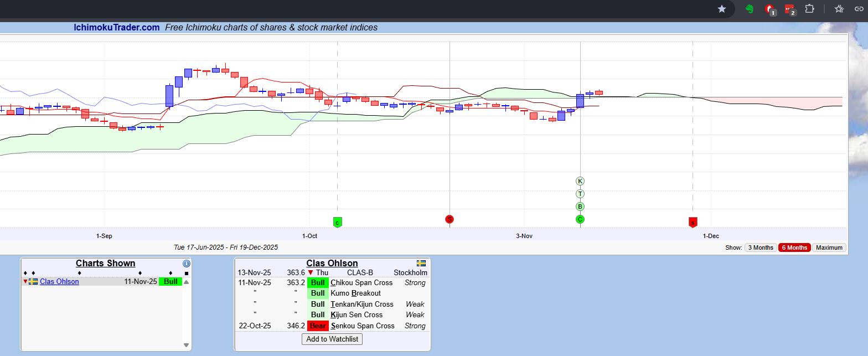The height and width of the screenshot is (356, 868).
Task: Open the red extension with badge 2
Action: 790,9
